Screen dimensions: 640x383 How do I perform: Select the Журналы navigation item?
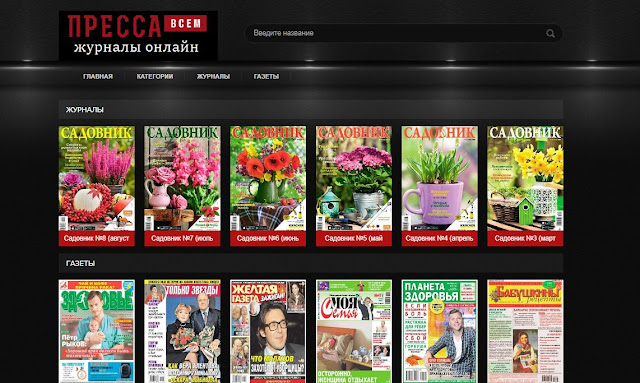tap(213, 76)
